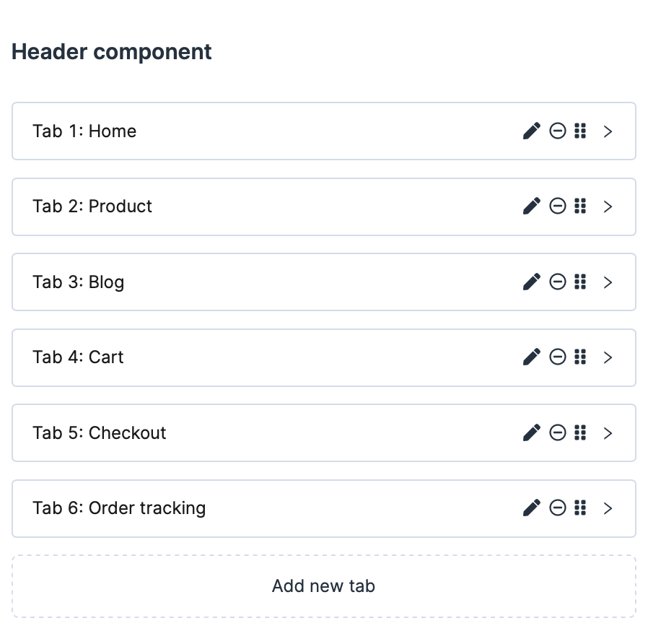
Task: Click the remove icon for Tab 1: Home
Action: tap(557, 131)
